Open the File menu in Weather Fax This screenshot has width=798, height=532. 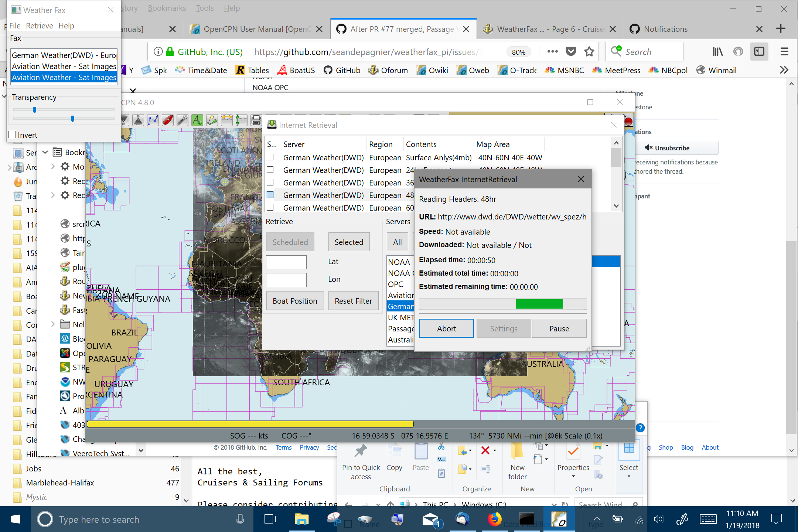pyautogui.click(x=15, y=25)
